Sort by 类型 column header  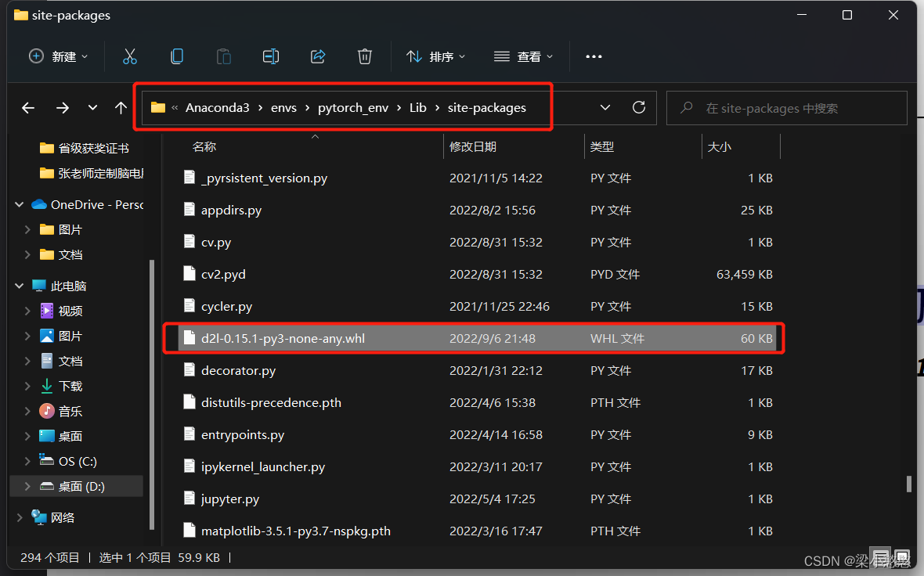[602, 146]
